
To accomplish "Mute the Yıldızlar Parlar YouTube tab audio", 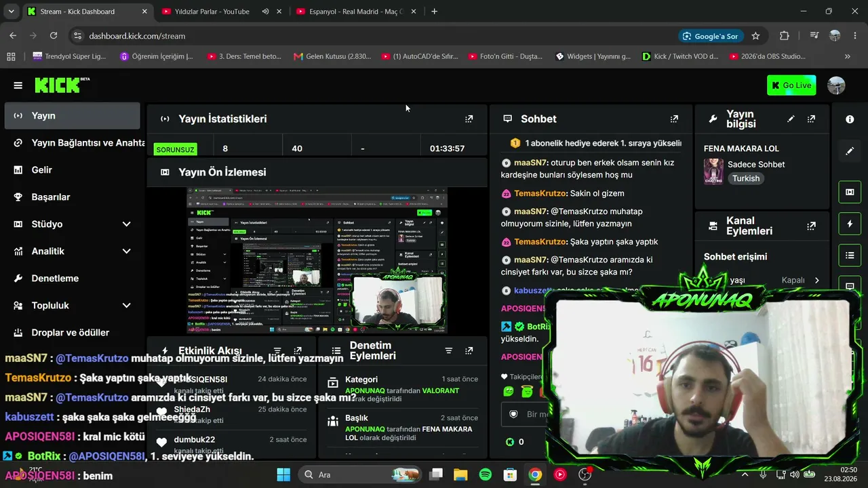I will tap(265, 12).
